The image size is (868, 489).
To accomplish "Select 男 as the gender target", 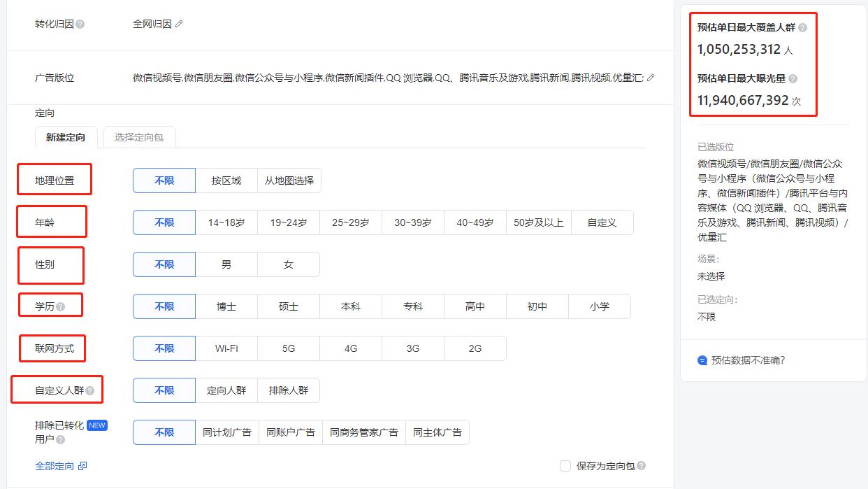I will 226,264.
